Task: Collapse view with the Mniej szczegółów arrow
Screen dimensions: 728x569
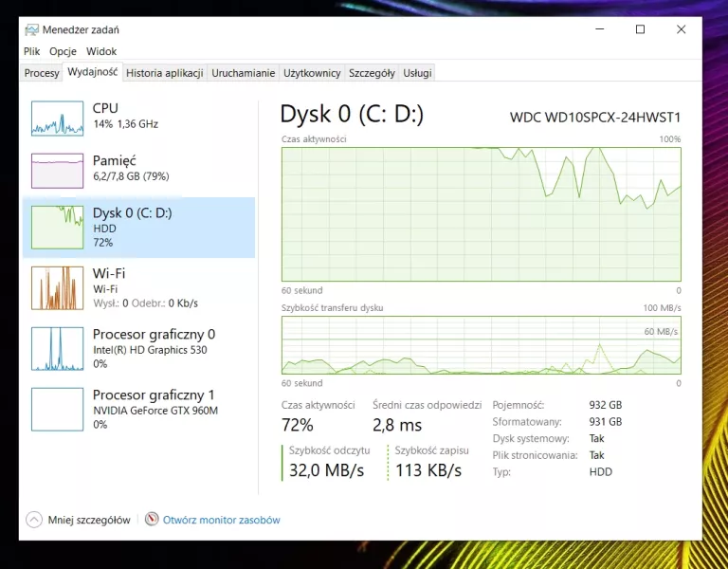Action: (x=34, y=520)
